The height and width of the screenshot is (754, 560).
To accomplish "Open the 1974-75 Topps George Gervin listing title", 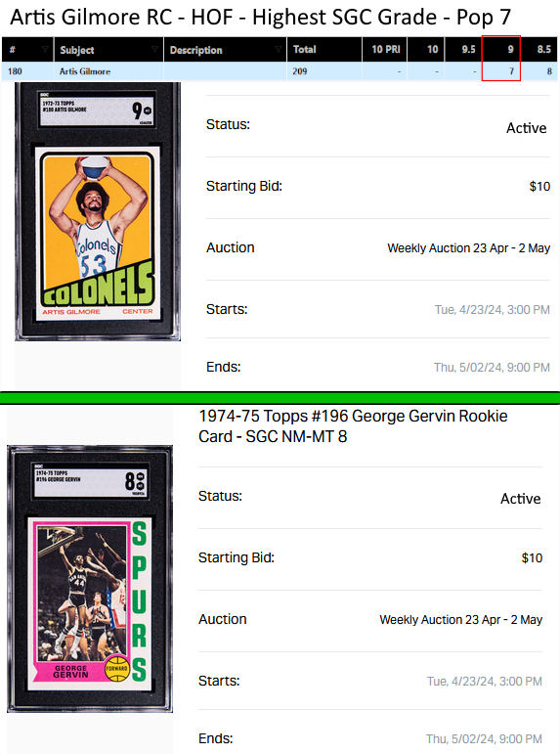I will 353,426.
